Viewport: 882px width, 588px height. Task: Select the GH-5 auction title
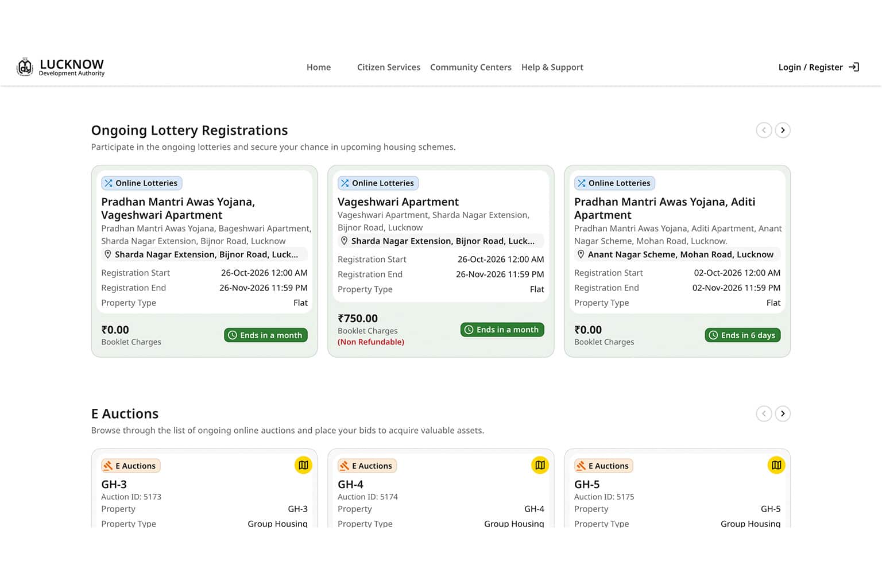tap(587, 484)
